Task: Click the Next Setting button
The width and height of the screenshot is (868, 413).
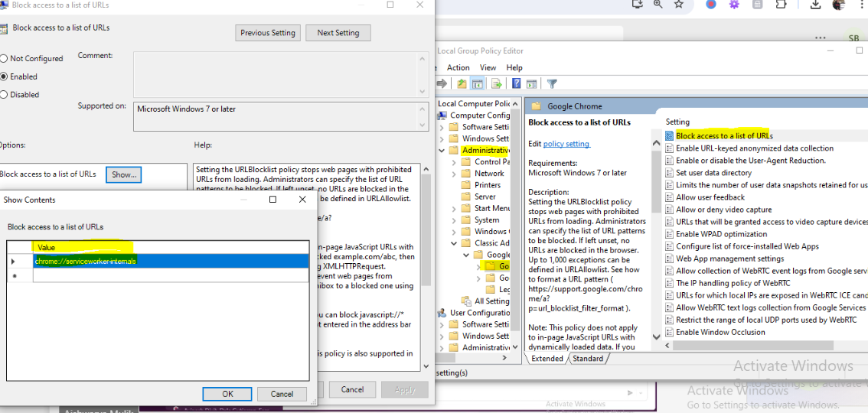Action: [x=338, y=33]
